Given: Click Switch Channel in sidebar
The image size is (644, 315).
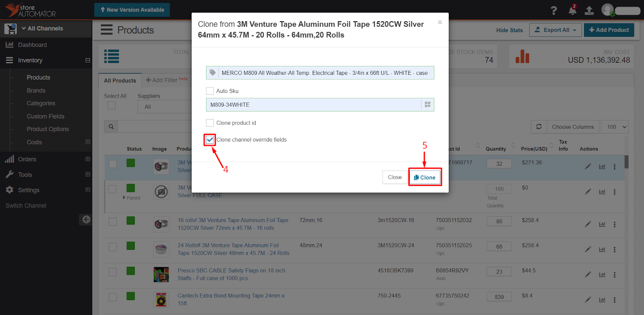Looking at the screenshot, I should click(26, 206).
